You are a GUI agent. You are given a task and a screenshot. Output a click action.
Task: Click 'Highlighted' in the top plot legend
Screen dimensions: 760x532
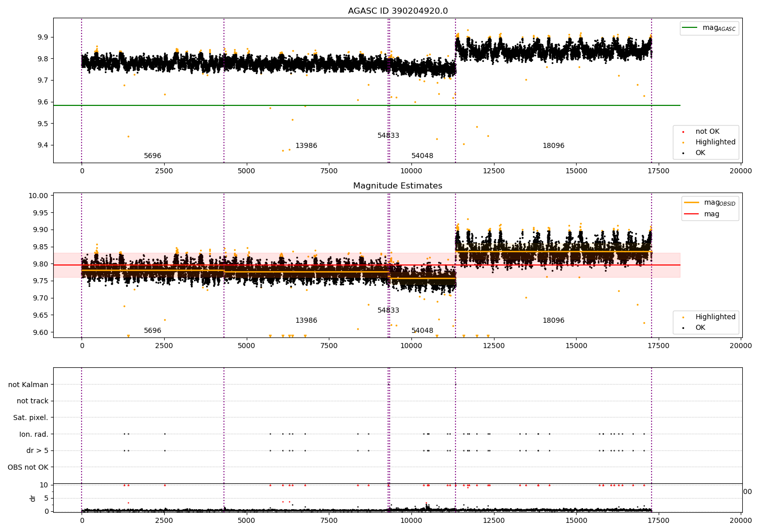(x=715, y=142)
